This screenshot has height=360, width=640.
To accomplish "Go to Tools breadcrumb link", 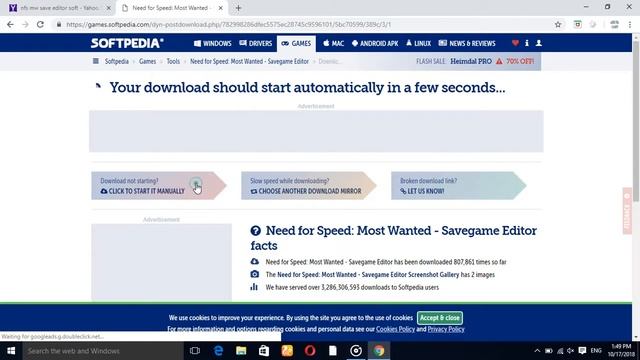I will 173,61.
